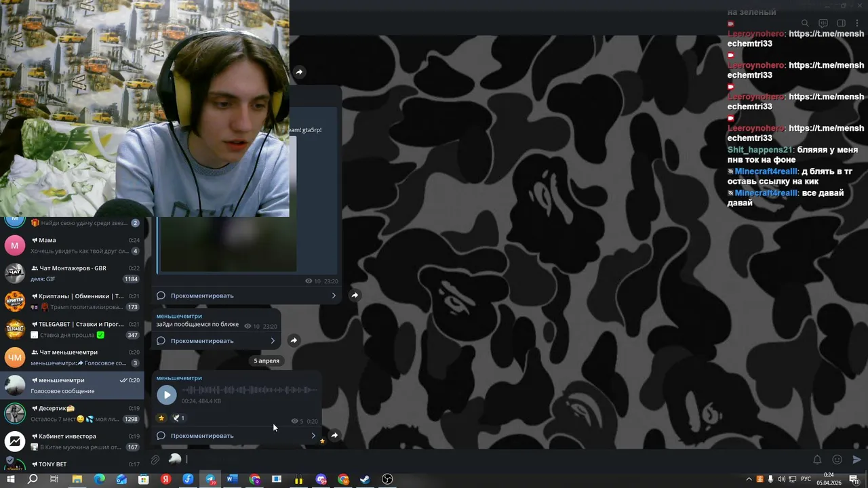Click the first Minecraft4realll username in the stream chat

pyautogui.click(x=766, y=171)
